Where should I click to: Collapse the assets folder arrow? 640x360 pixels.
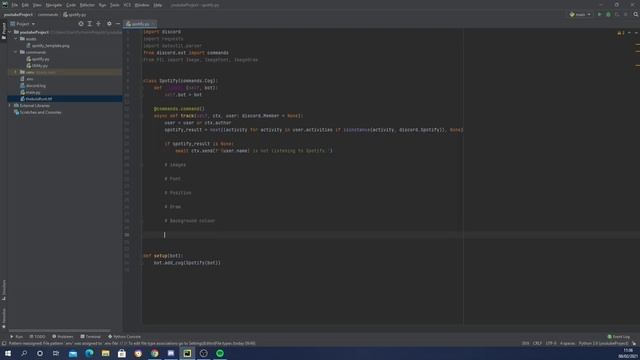click(16, 39)
